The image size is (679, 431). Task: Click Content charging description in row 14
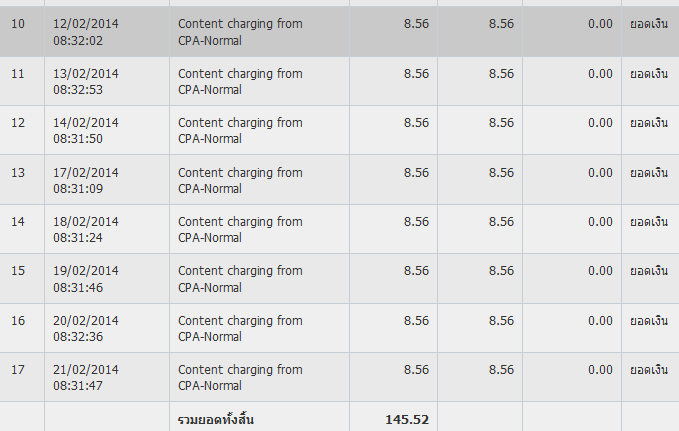pyautogui.click(x=240, y=230)
